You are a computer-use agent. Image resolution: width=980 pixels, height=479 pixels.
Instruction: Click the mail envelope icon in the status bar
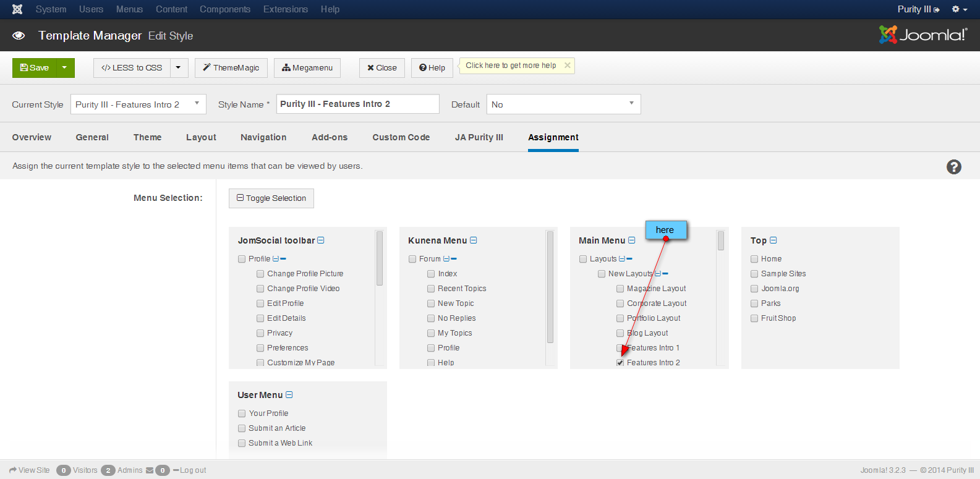pos(150,470)
